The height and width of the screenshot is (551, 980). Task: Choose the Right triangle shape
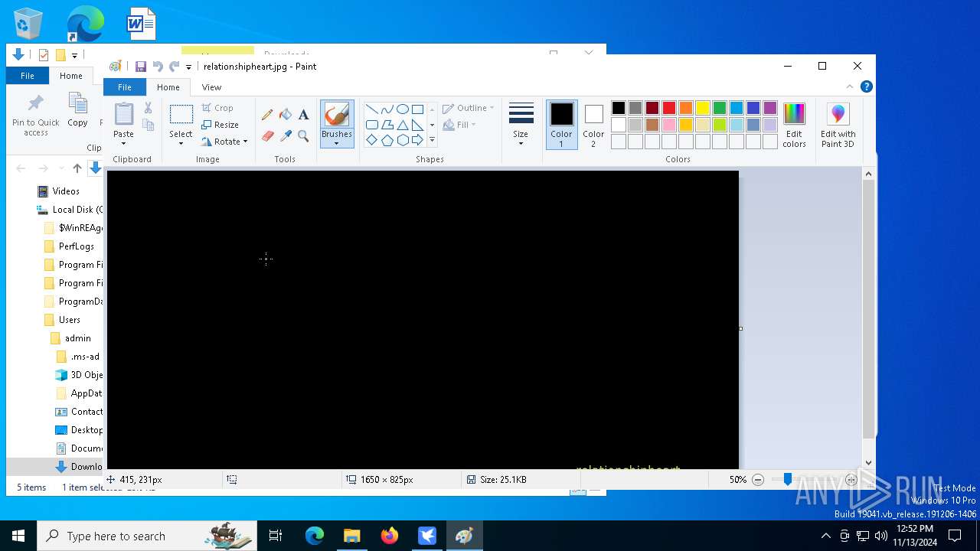(x=417, y=125)
